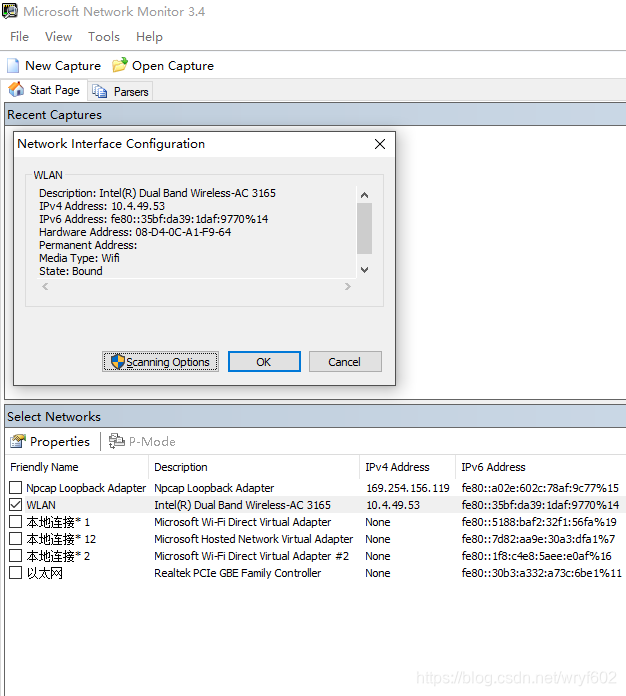This screenshot has width=626, height=696.
Task: Click the New Capture page icon
Action: tap(13, 66)
